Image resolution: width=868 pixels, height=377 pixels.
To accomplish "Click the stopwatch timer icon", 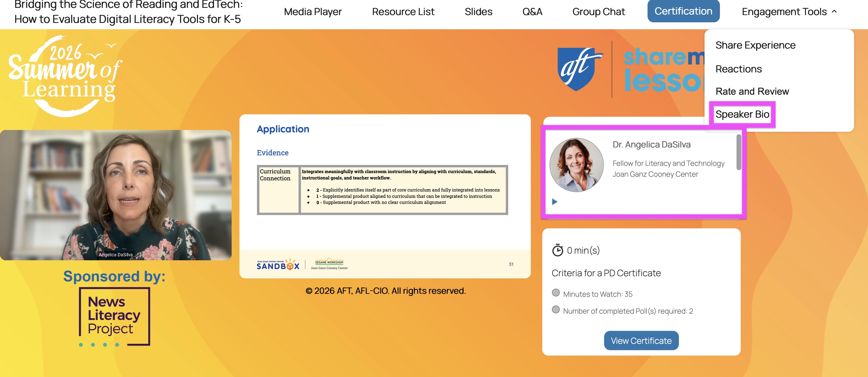I will point(557,250).
